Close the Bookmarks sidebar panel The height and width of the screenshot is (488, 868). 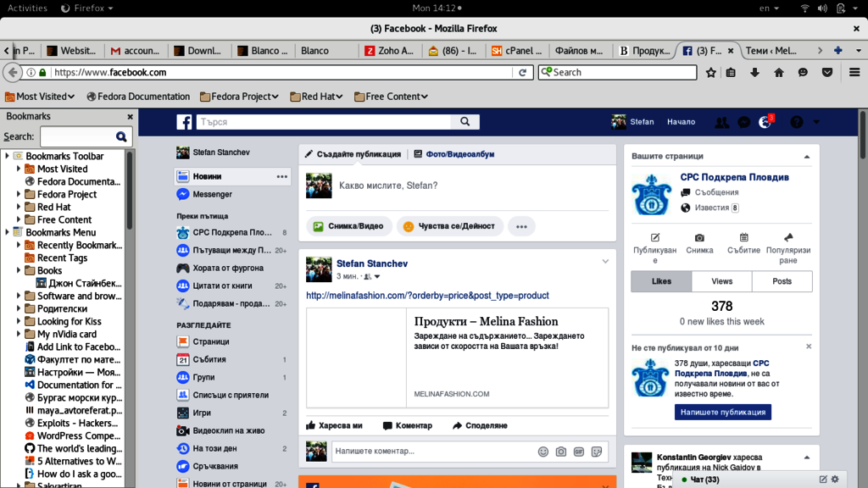coord(130,117)
